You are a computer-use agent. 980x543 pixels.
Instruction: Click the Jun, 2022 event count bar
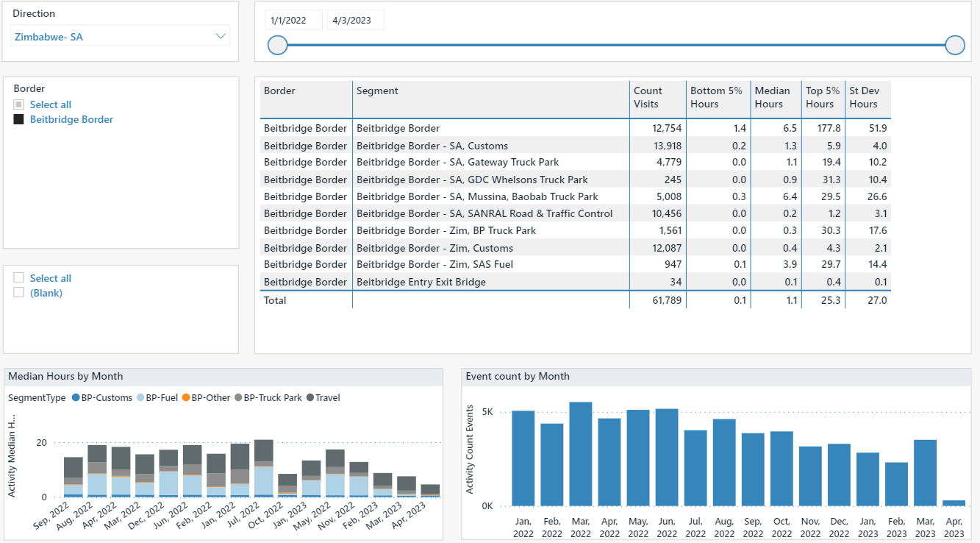(667, 458)
